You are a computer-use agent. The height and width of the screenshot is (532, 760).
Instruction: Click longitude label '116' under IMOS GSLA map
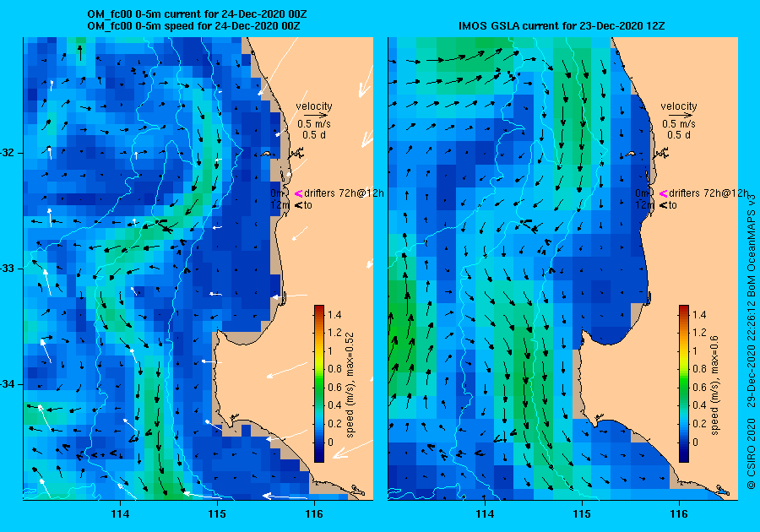pos(679,514)
